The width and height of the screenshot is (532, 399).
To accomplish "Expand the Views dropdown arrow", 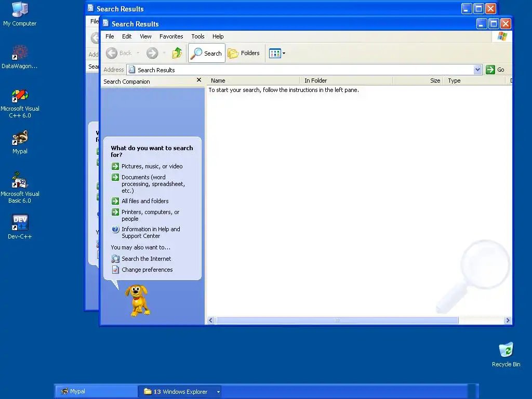I will [284, 54].
